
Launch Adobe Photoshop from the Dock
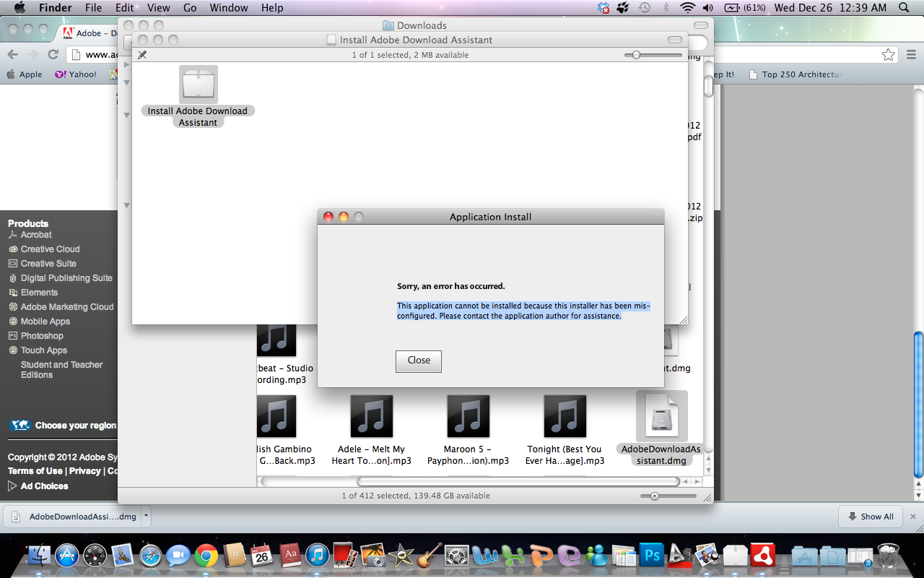click(652, 555)
